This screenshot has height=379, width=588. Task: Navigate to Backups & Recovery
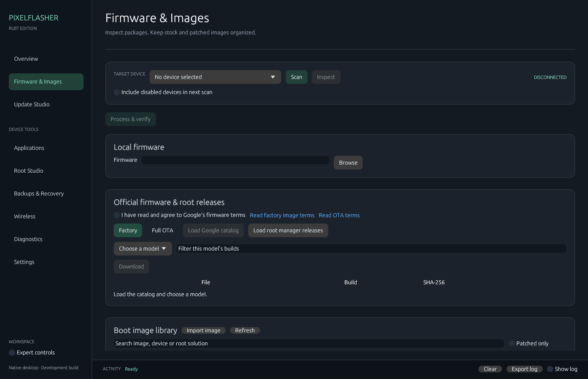coord(46,194)
